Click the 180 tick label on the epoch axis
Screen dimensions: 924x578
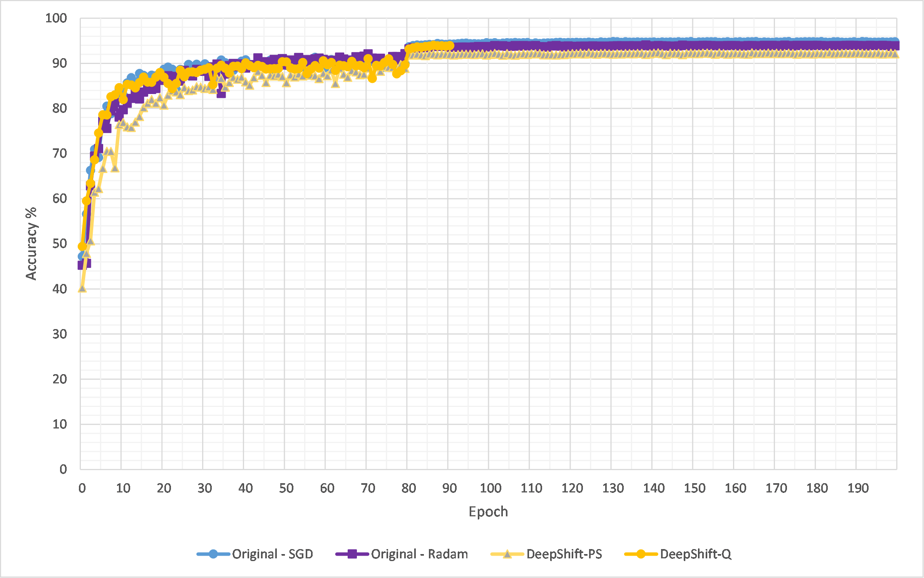[817, 488]
